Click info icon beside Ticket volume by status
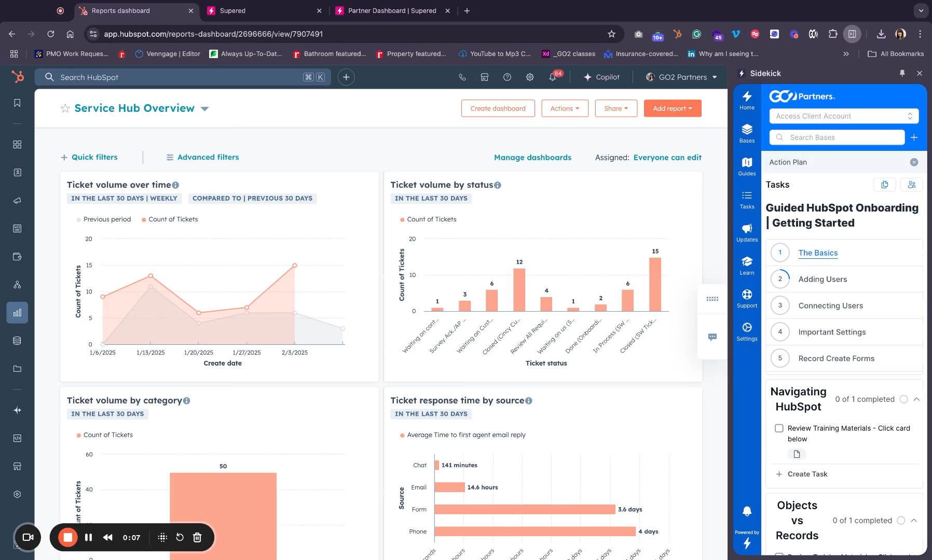 tap(498, 185)
